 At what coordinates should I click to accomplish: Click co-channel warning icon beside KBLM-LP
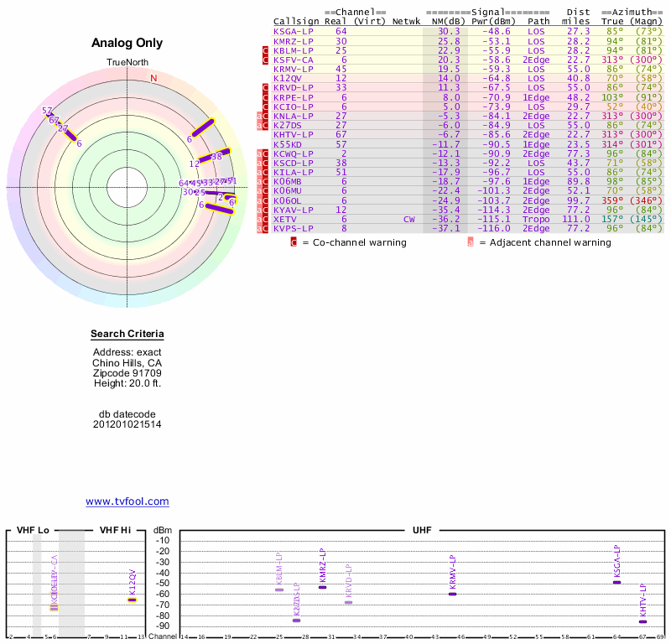[266, 50]
